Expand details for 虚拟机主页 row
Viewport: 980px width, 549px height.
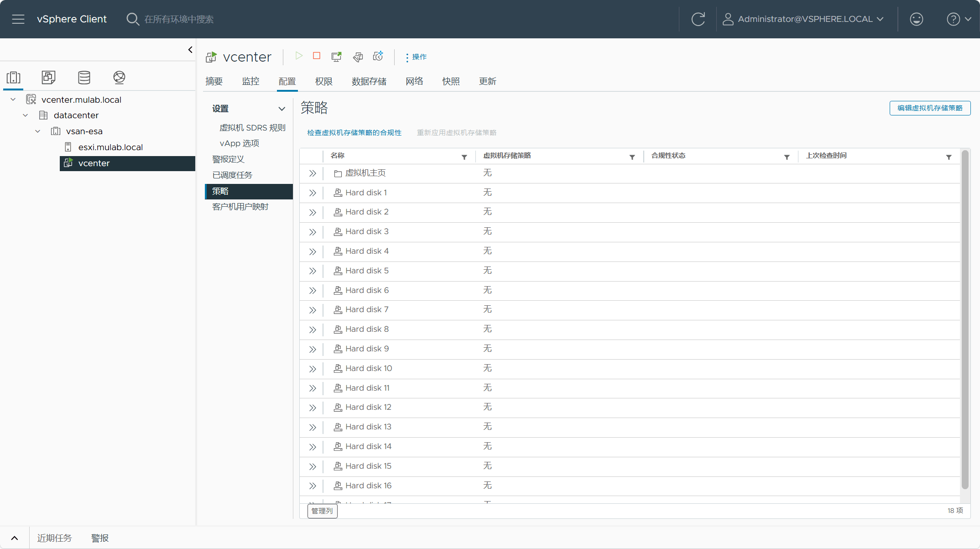pos(313,173)
